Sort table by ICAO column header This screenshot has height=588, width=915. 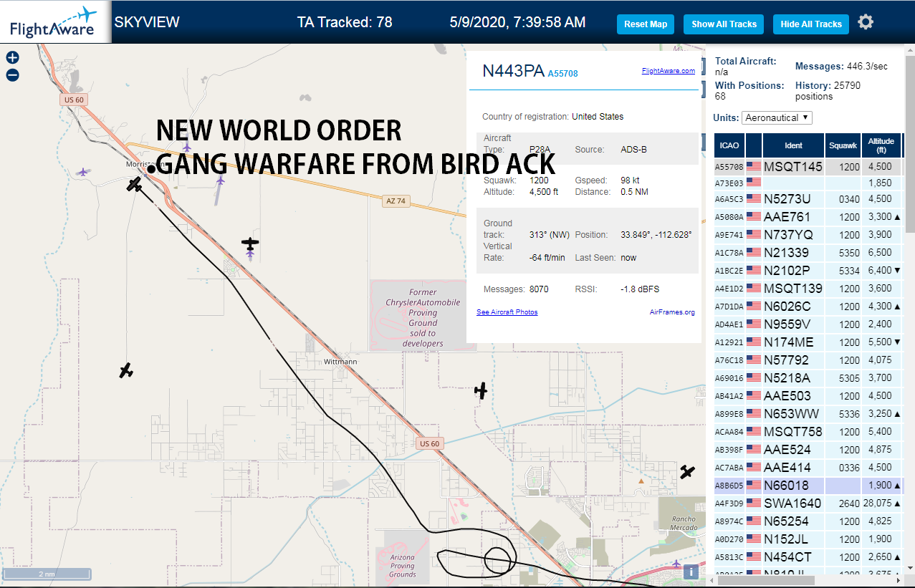[729, 145]
